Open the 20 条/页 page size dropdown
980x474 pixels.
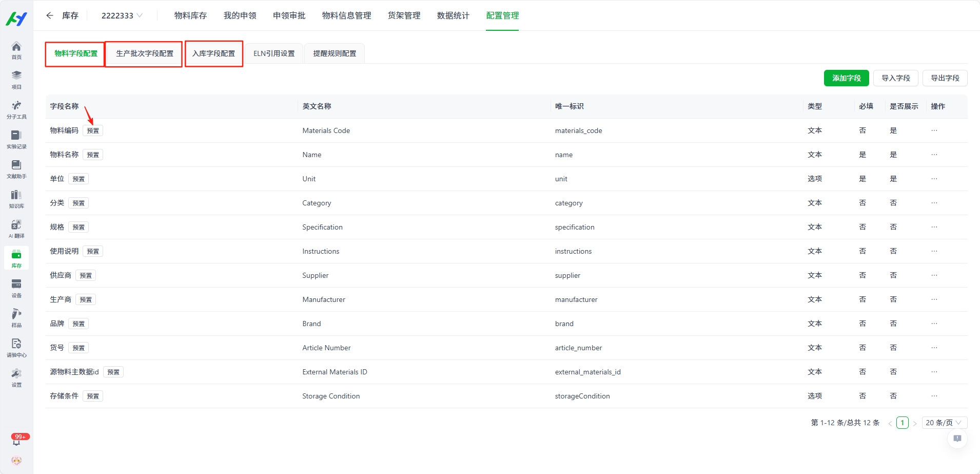pyautogui.click(x=944, y=423)
